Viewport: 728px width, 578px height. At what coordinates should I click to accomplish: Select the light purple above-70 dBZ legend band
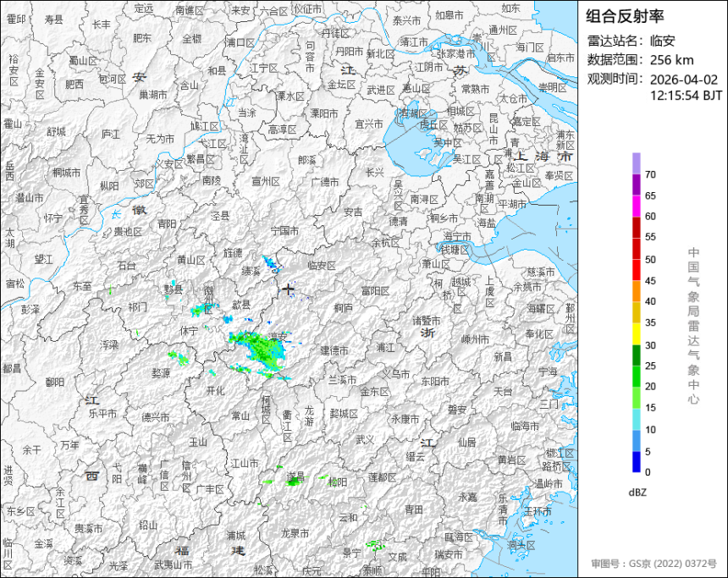(636, 163)
